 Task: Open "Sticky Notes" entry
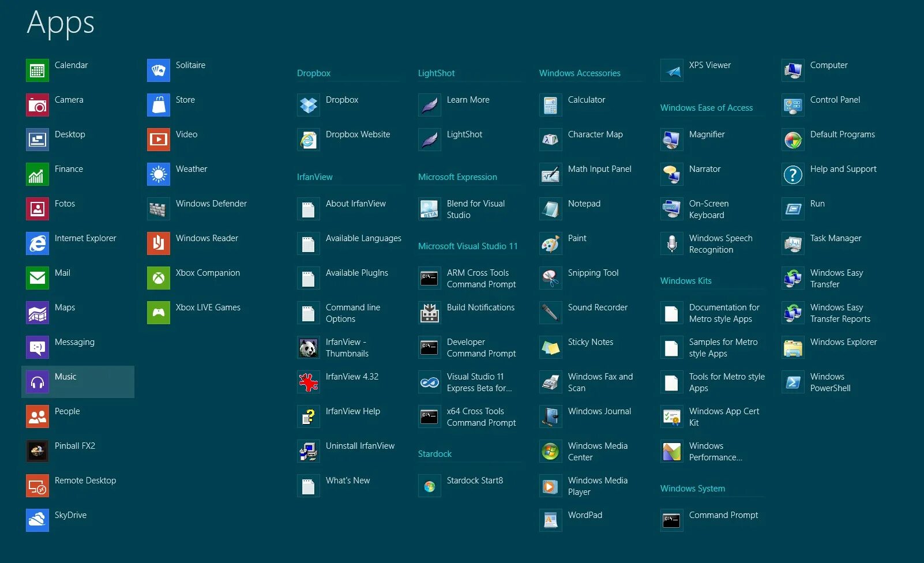coord(590,342)
